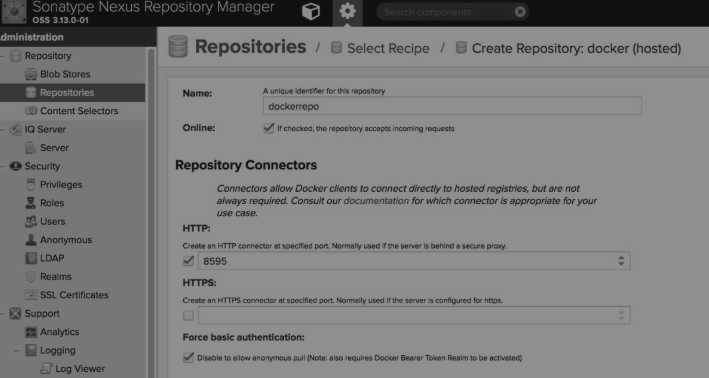Collapse the Security section in sidebar

coord(3,166)
